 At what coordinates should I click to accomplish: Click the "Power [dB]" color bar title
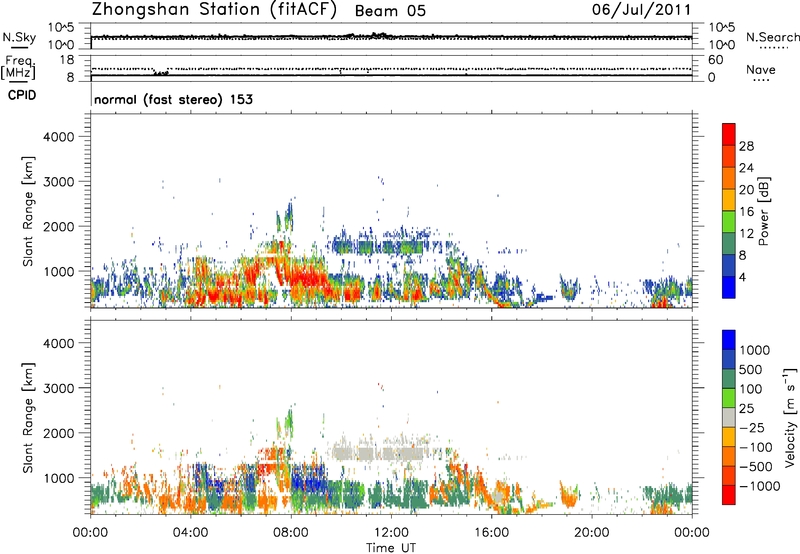764,211
